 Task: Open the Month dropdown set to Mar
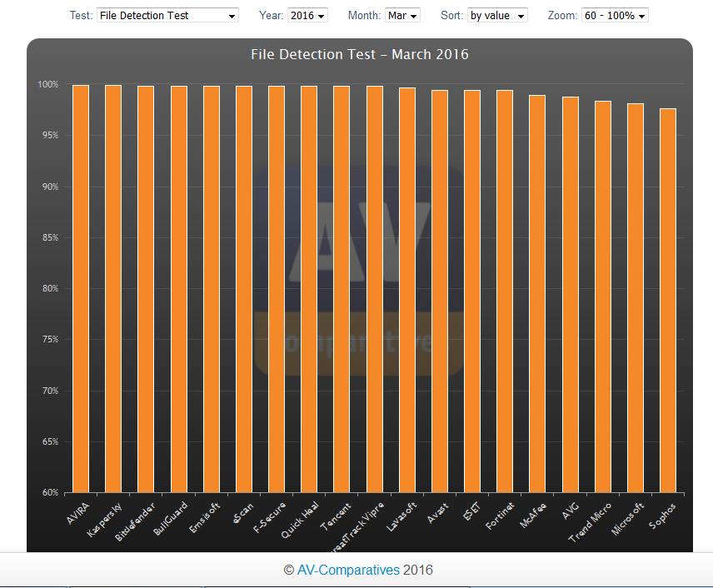402,16
